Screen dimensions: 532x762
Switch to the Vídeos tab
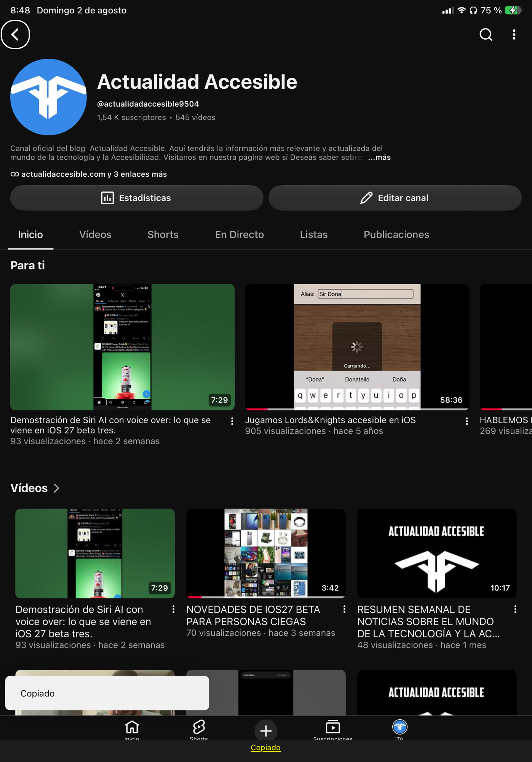pos(95,235)
